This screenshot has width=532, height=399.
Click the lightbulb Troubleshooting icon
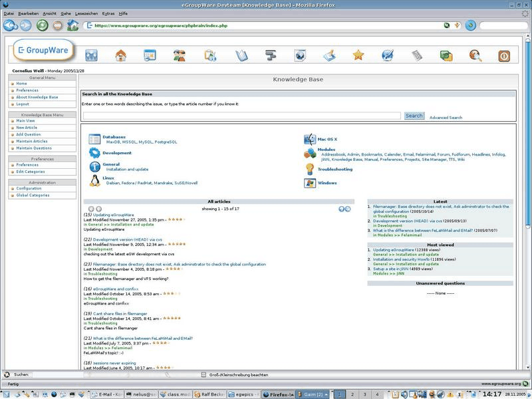(x=310, y=169)
